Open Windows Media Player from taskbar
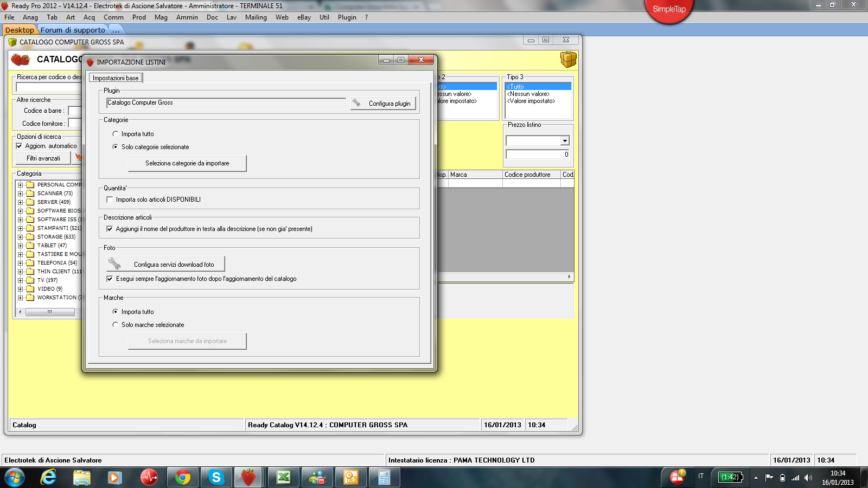 (114, 478)
